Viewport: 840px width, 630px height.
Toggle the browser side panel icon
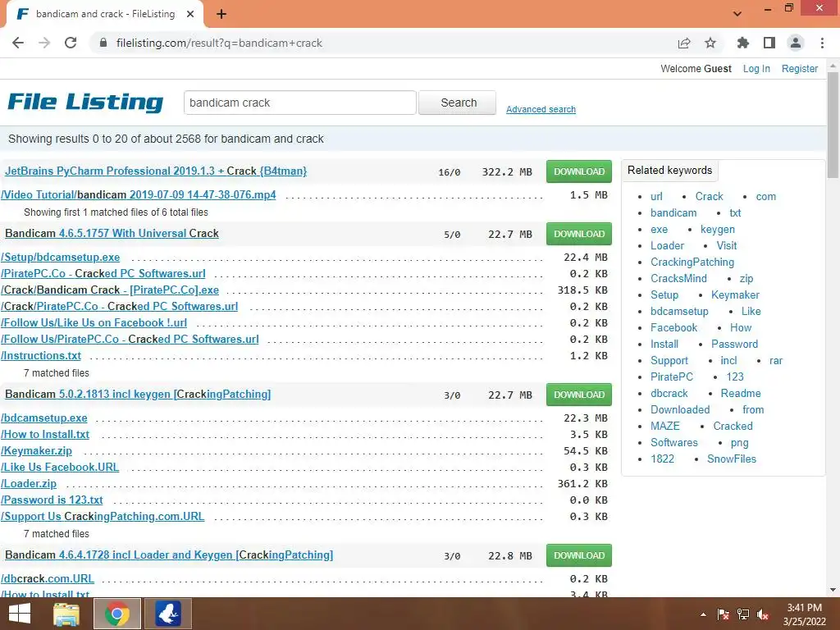click(769, 43)
